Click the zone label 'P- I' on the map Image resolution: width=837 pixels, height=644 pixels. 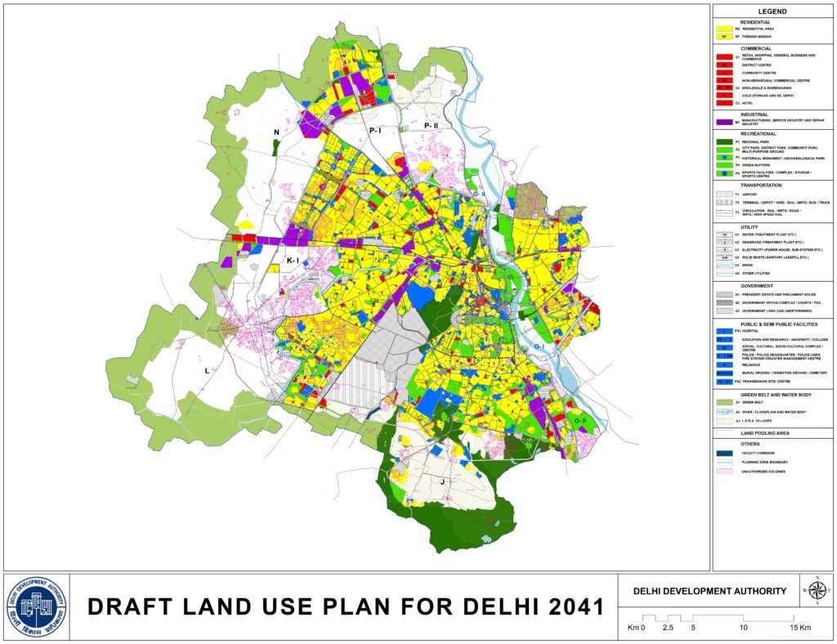pyautogui.click(x=376, y=130)
